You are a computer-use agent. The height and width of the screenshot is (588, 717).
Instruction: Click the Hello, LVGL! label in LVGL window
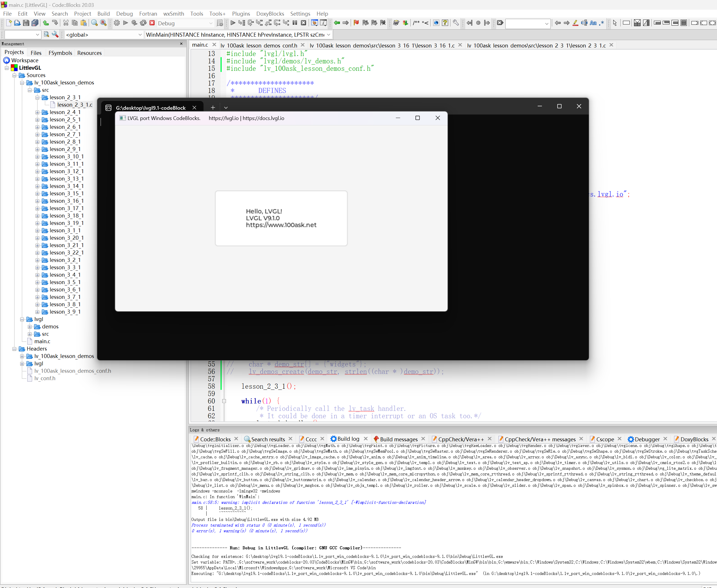click(264, 211)
